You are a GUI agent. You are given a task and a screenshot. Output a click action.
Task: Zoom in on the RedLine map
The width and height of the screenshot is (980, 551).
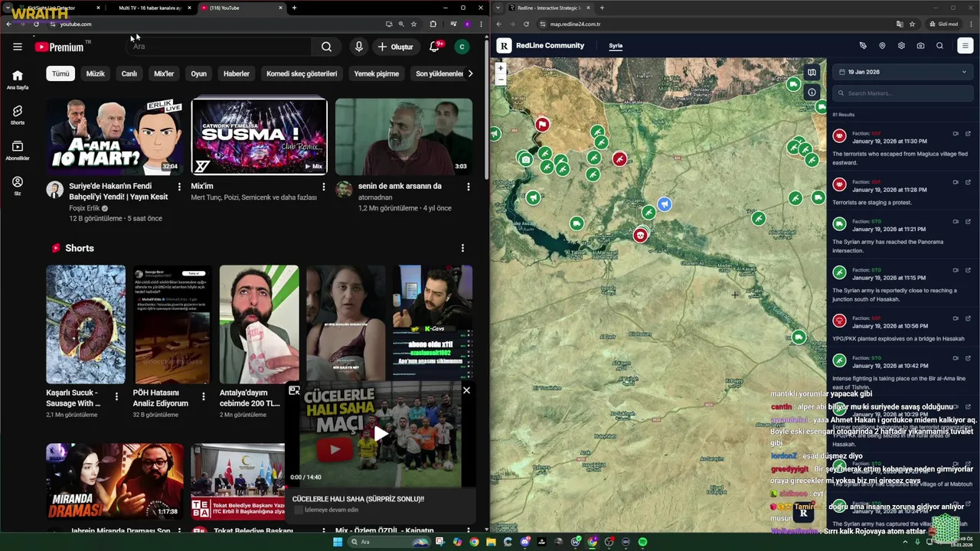pos(500,68)
